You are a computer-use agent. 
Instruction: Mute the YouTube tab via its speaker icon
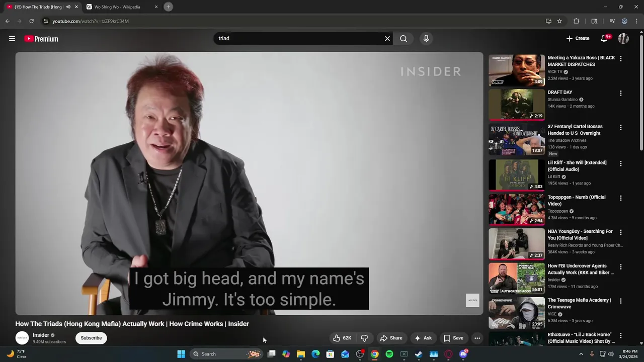pyautogui.click(x=68, y=7)
